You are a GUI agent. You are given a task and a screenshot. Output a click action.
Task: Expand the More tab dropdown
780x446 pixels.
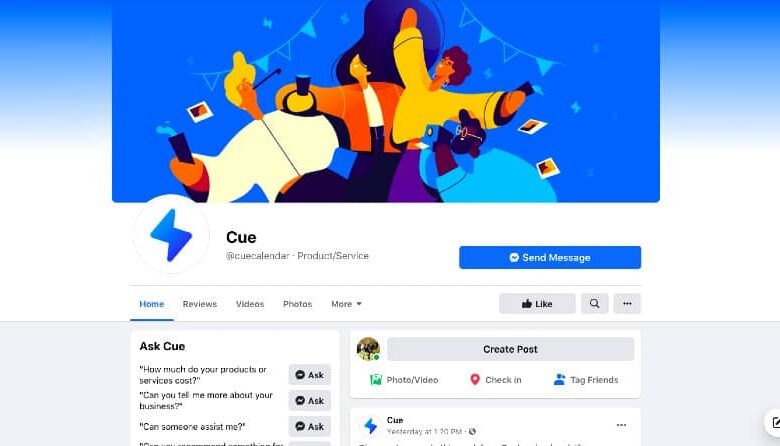point(346,304)
